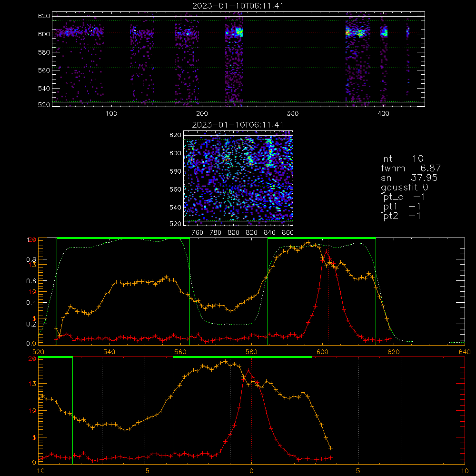Click the timestamp title above the small middle image
476x476 pixels.
[x=238, y=125]
